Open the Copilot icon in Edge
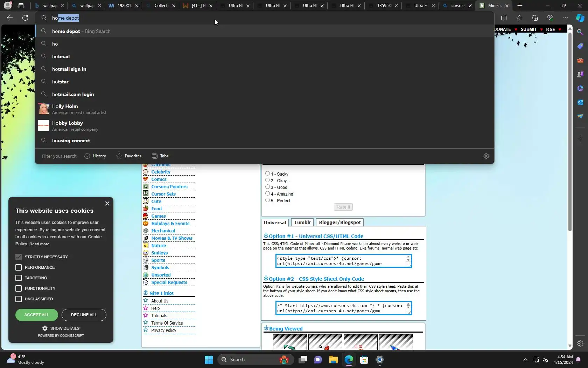The width and height of the screenshot is (588, 368). pos(580,18)
